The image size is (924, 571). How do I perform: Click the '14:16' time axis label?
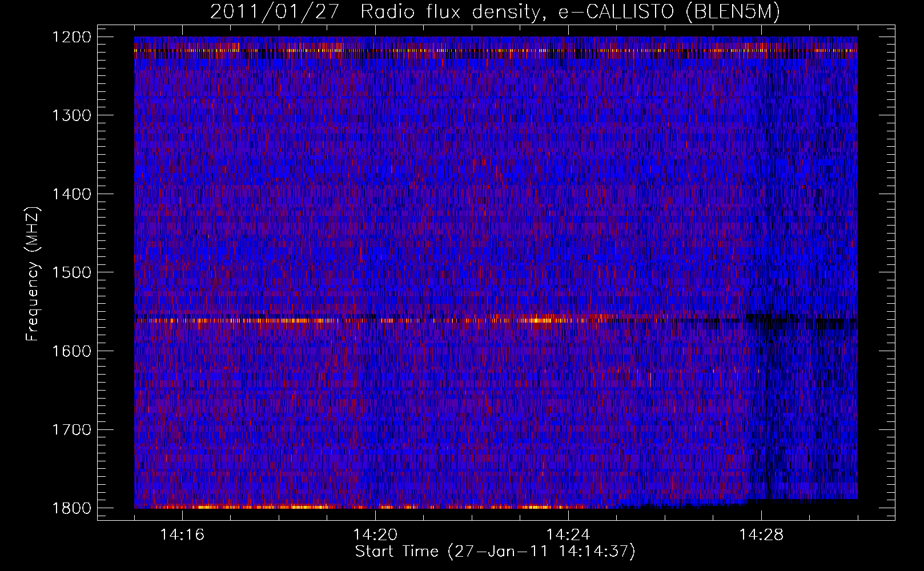click(x=182, y=535)
